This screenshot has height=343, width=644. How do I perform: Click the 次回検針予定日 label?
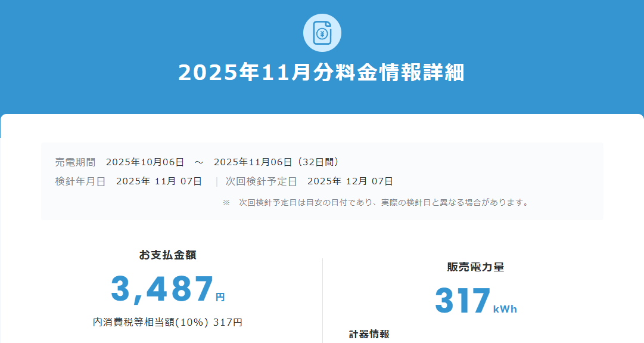[x=261, y=181]
